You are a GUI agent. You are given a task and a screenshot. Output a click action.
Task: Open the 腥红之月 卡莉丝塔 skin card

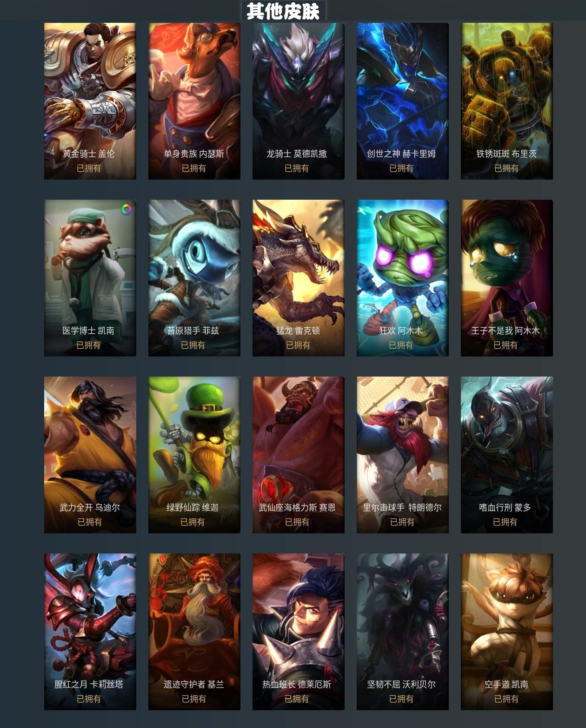[x=90, y=632]
